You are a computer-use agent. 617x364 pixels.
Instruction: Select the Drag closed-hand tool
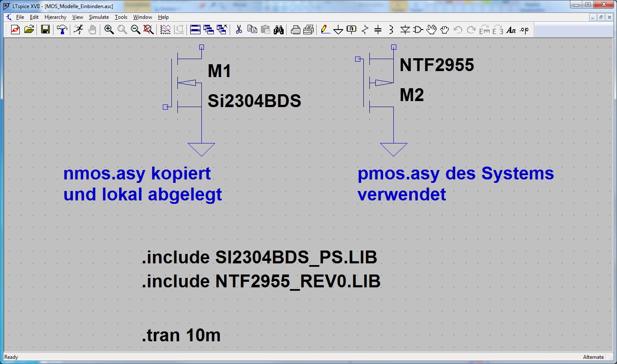(445, 30)
